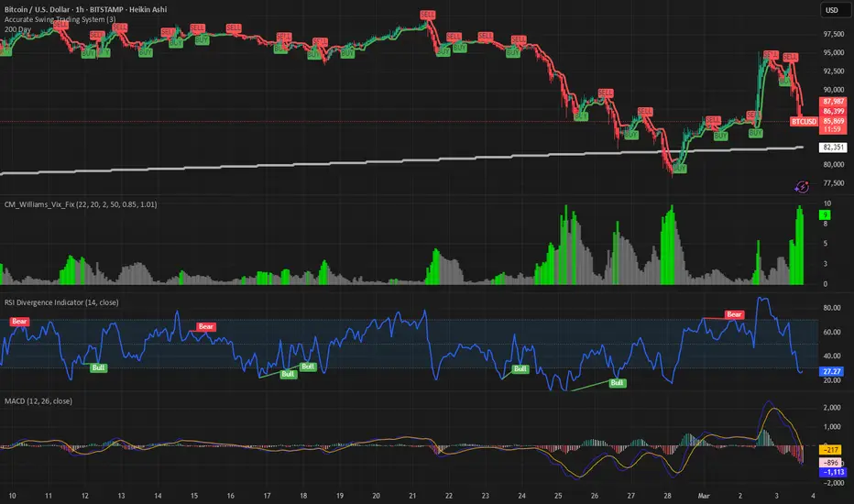
Task: Click the Mar date on time axis
Action: tap(704, 496)
